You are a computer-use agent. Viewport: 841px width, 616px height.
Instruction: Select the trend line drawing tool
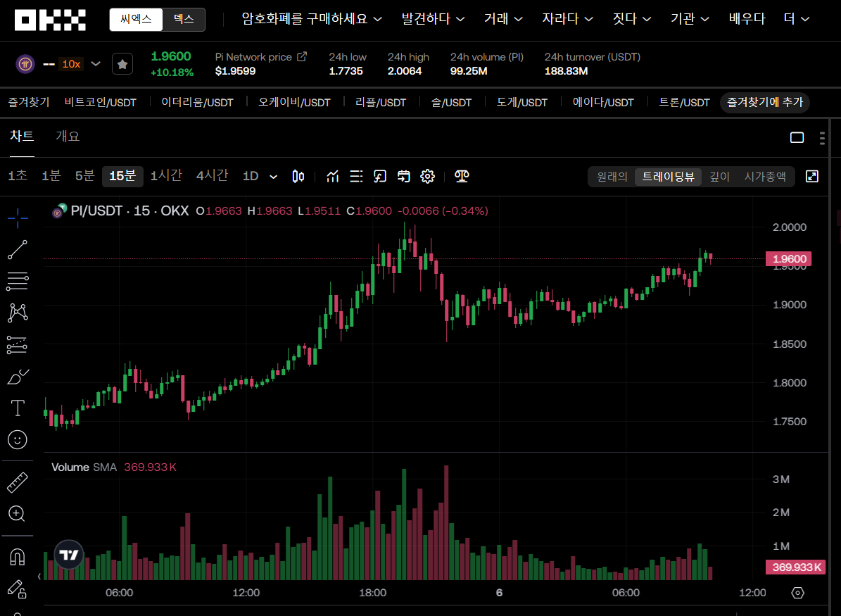18,249
